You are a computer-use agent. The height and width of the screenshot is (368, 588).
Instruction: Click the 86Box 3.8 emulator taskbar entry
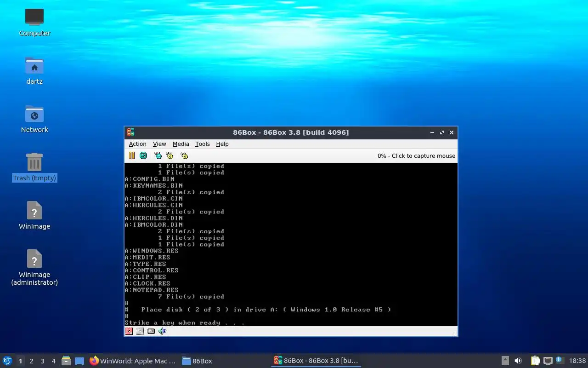tap(316, 361)
